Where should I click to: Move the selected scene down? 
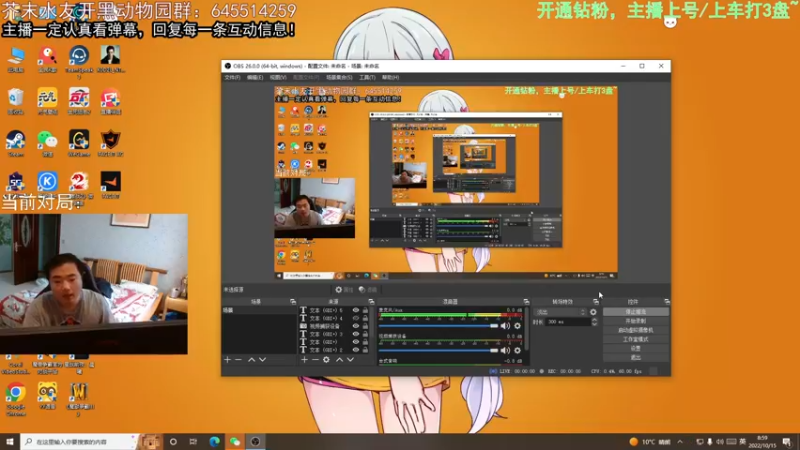[262, 360]
